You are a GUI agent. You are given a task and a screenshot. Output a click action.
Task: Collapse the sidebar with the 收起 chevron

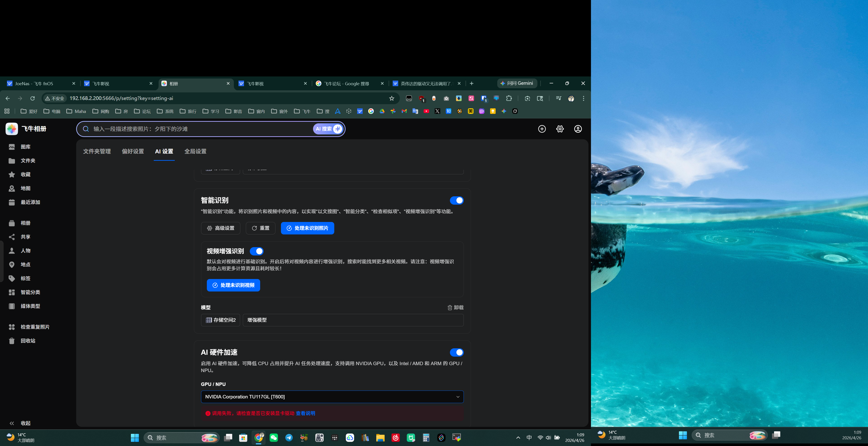tap(12, 423)
